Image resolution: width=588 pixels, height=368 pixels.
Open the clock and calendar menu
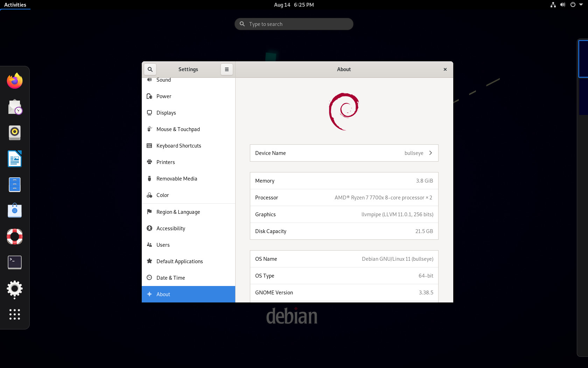tap(294, 5)
